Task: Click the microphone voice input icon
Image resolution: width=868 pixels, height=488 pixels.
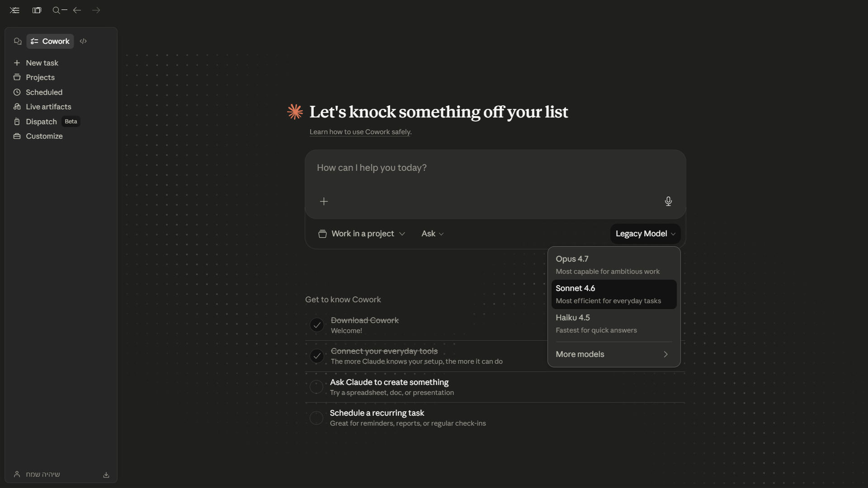Action: click(668, 201)
